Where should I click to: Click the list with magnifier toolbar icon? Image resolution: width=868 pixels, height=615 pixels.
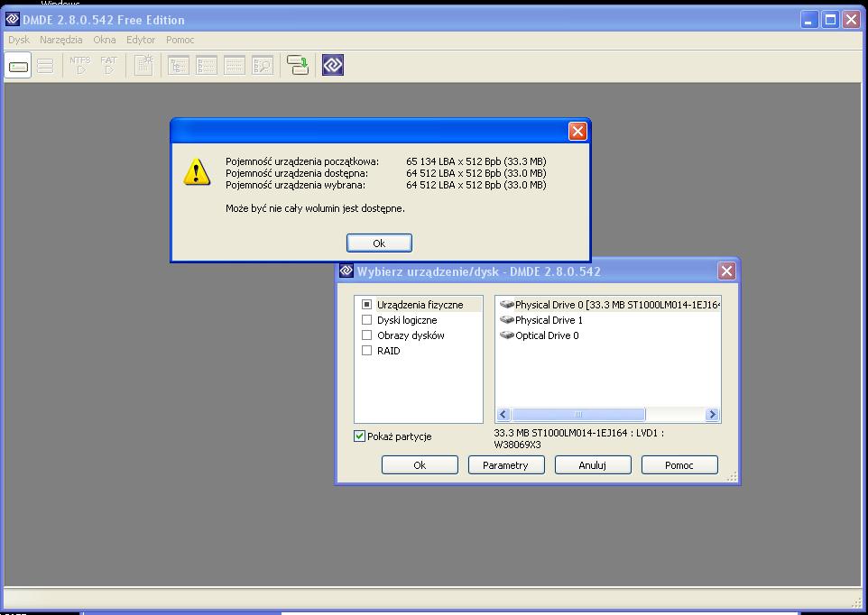(x=263, y=66)
